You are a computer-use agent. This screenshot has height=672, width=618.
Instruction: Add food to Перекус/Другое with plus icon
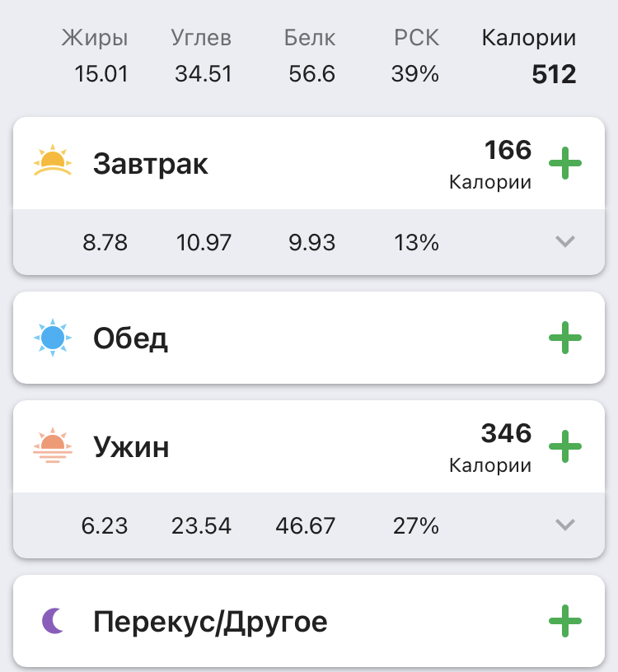[565, 621]
